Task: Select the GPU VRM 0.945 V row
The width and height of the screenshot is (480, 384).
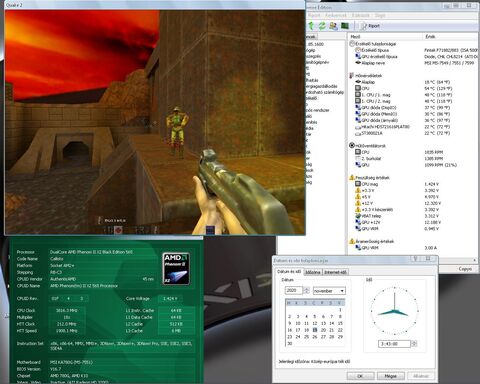Action: 367,228
